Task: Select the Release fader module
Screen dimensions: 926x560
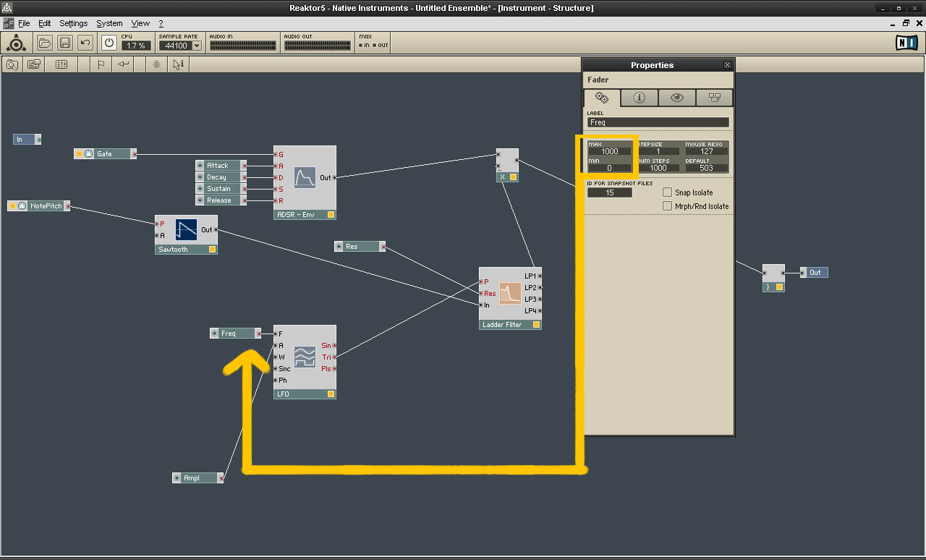Action: pyautogui.click(x=221, y=200)
